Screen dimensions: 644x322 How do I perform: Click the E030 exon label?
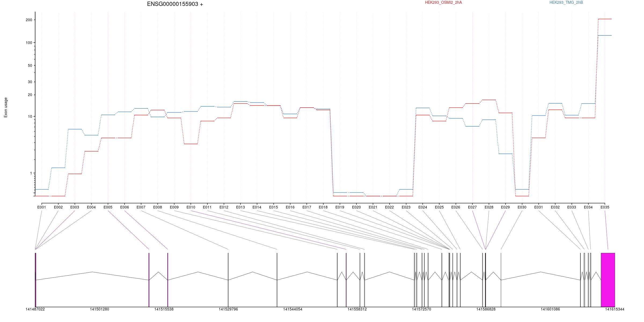coord(522,207)
